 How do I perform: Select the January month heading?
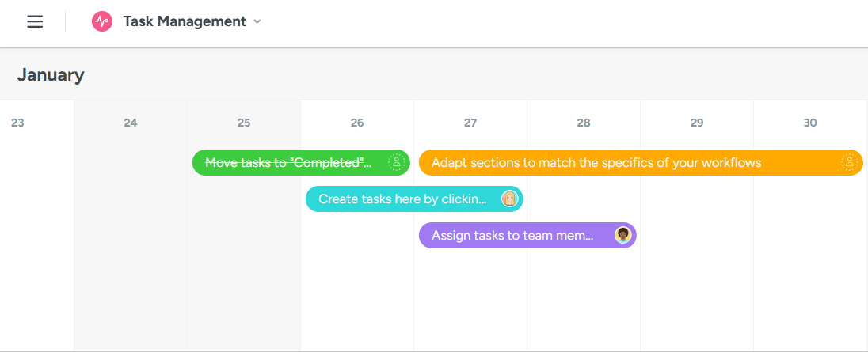[x=51, y=74]
